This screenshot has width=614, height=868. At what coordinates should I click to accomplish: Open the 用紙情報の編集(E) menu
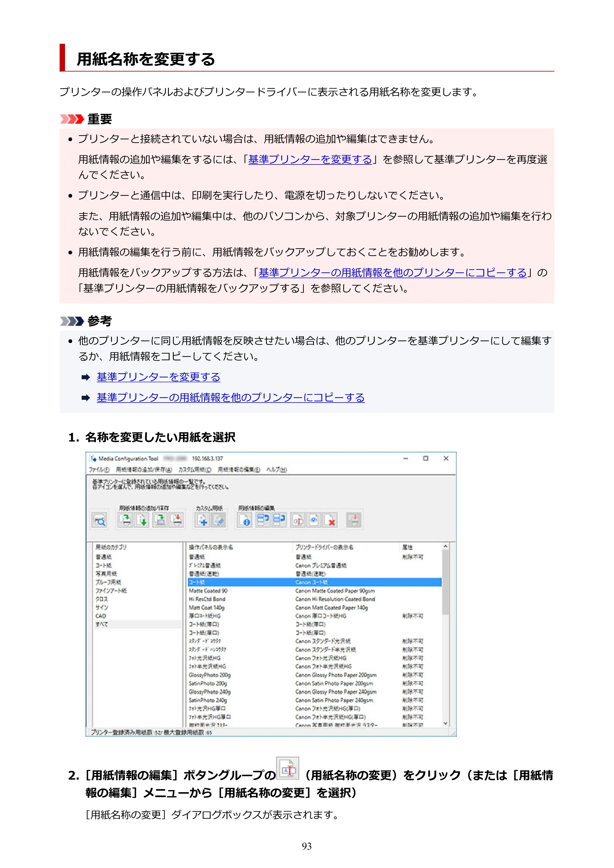tap(239, 469)
